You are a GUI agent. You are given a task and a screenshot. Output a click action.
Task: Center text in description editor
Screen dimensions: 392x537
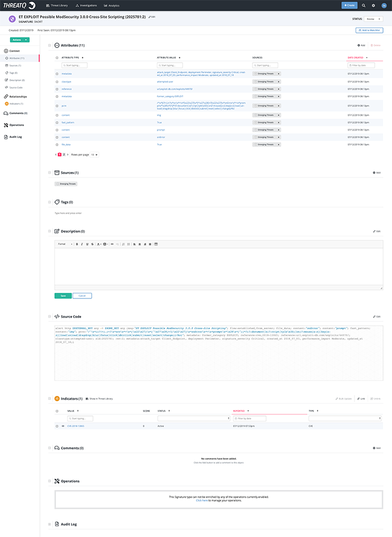[139, 244]
